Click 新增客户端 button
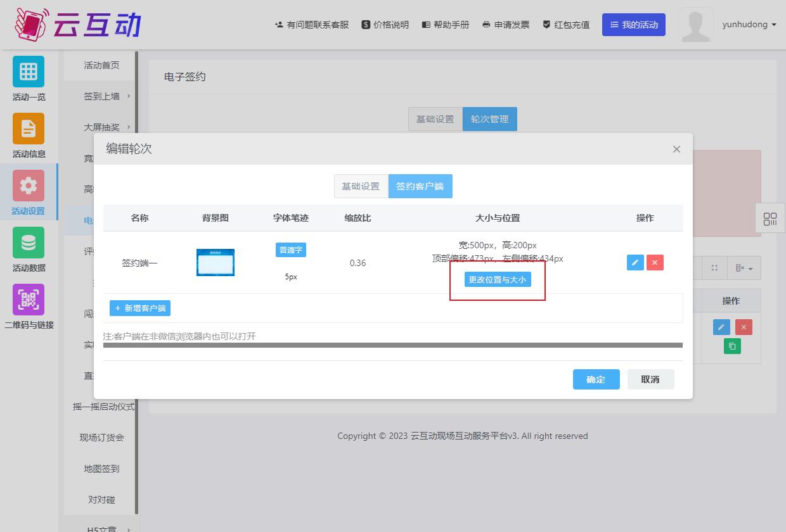This screenshot has height=532, width=786. (140, 308)
